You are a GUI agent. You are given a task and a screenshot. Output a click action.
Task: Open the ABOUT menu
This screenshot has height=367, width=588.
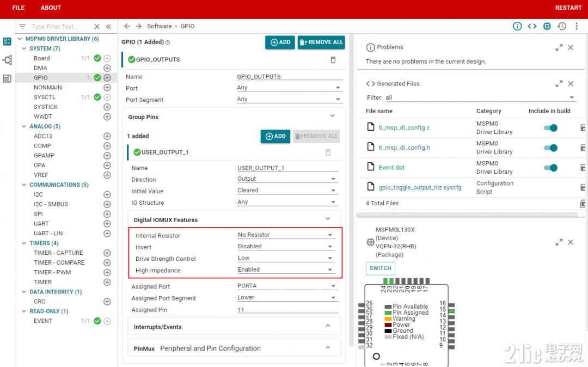[x=51, y=8]
